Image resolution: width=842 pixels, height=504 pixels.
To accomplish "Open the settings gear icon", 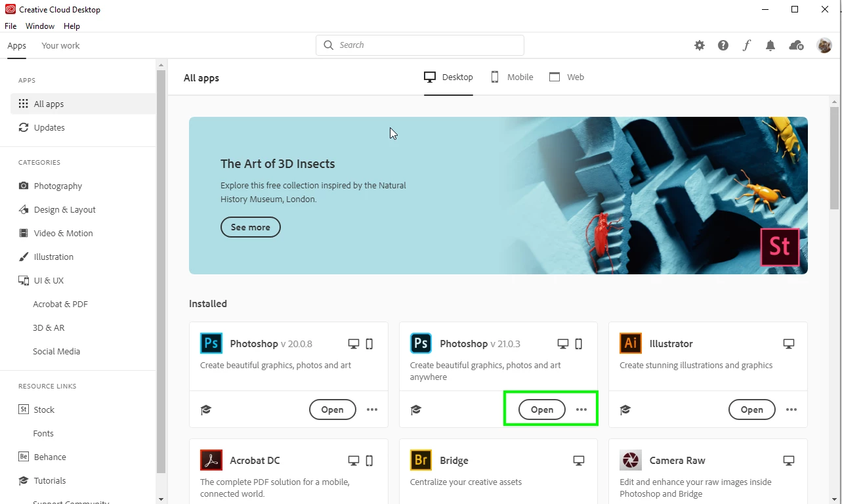I will click(x=700, y=45).
